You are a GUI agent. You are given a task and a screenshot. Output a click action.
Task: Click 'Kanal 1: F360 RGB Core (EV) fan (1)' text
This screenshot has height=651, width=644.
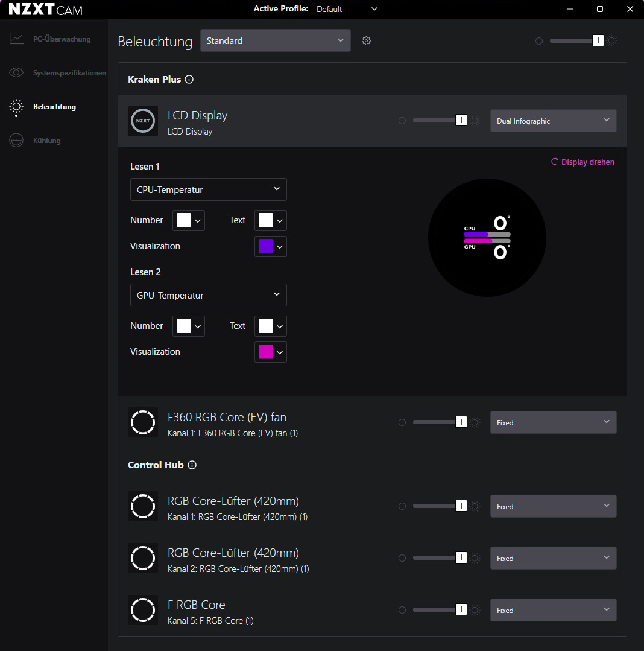pyautogui.click(x=233, y=433)
